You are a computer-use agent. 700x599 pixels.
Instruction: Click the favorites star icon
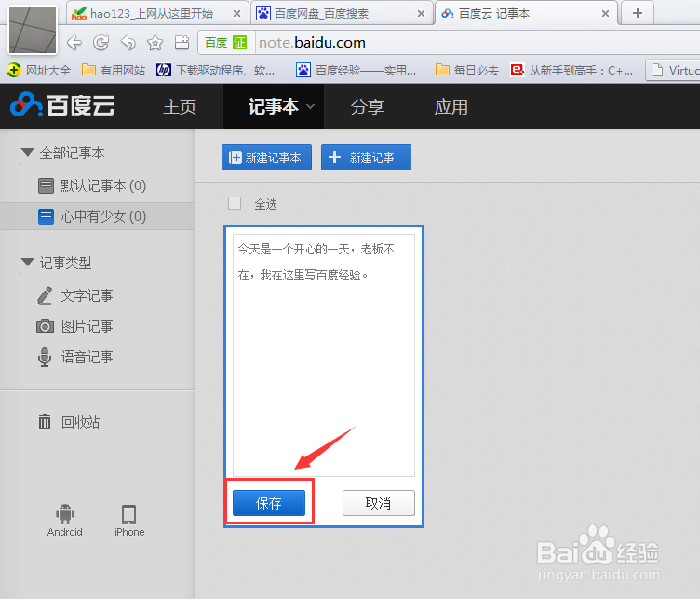point(155,43)
